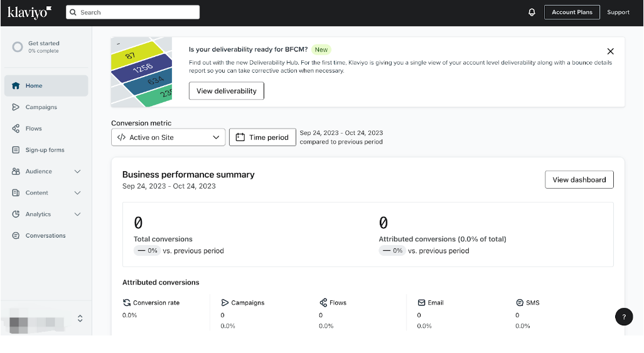Click the deliverability banner illustration
This screenshot has height=353, width=644.
click(141, 72)
